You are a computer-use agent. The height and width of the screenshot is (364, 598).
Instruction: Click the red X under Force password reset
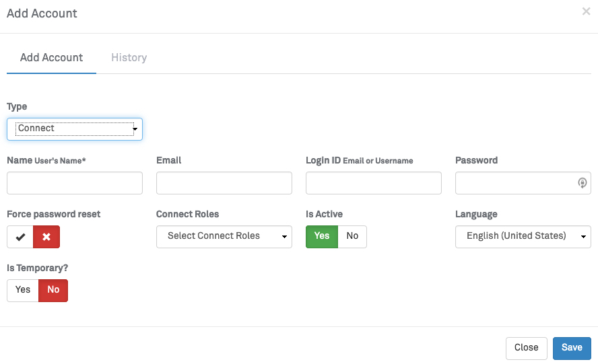46,237
